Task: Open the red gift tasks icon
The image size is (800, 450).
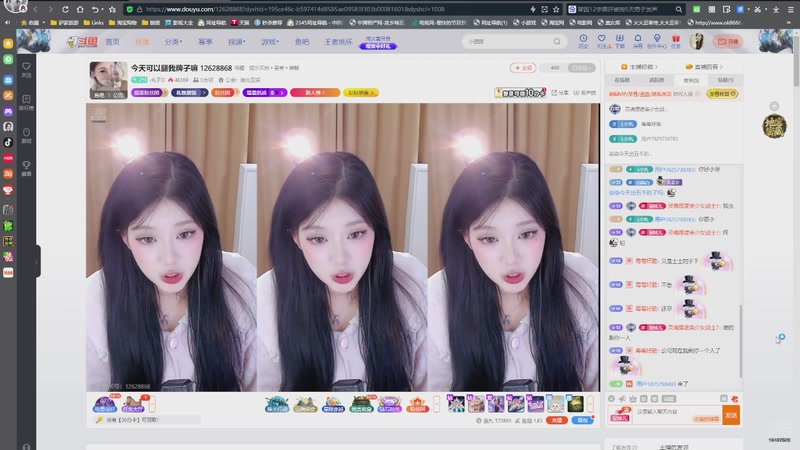Action: point(676,39)
